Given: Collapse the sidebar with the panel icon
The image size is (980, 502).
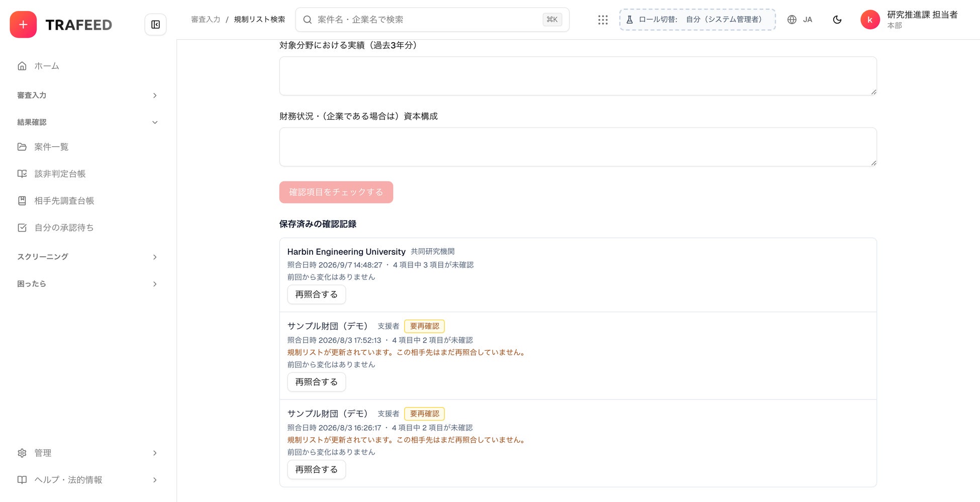Looking at the screenshot, I should pyautogui.click(x=156, y=25).
